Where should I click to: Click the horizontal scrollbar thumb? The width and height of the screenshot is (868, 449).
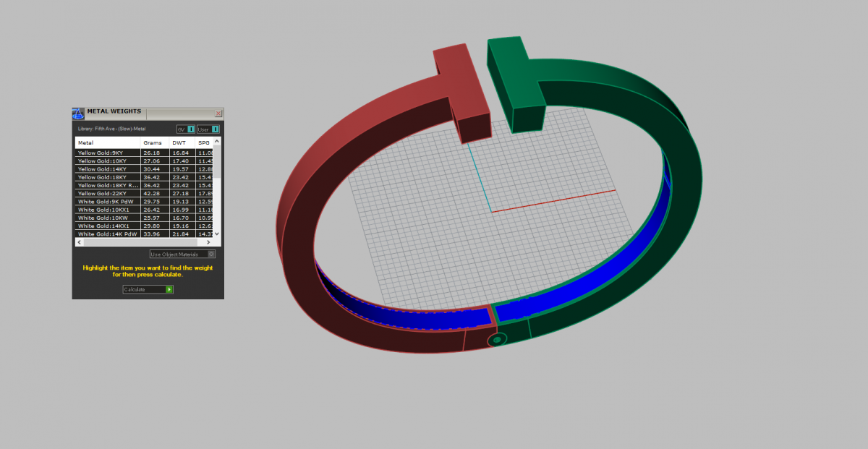tap(140, 242)
